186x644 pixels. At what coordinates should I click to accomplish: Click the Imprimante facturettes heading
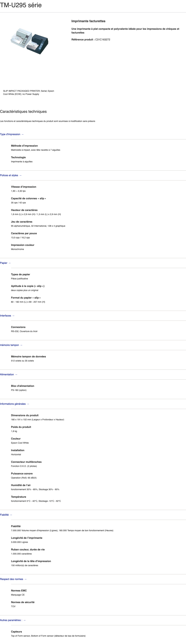pos(88,21)
